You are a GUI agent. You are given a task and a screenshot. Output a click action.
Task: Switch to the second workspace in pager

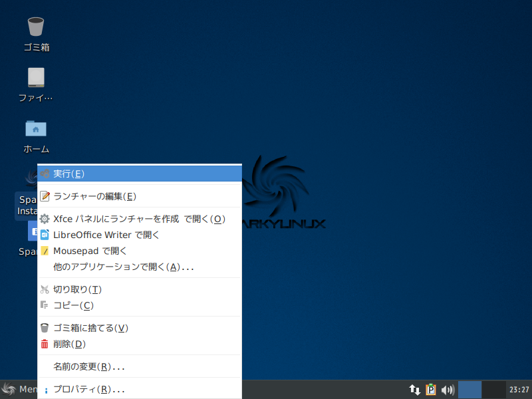(x=493, y=390)
